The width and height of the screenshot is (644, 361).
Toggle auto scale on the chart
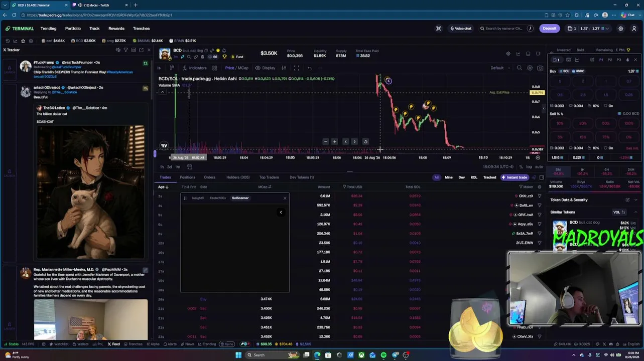pyautogui.click(x=539, y=167)
